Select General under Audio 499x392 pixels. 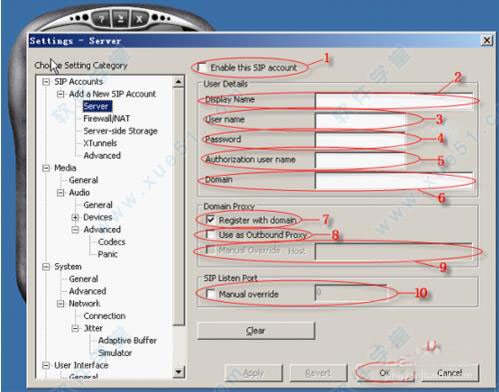(x=98, y=205)
